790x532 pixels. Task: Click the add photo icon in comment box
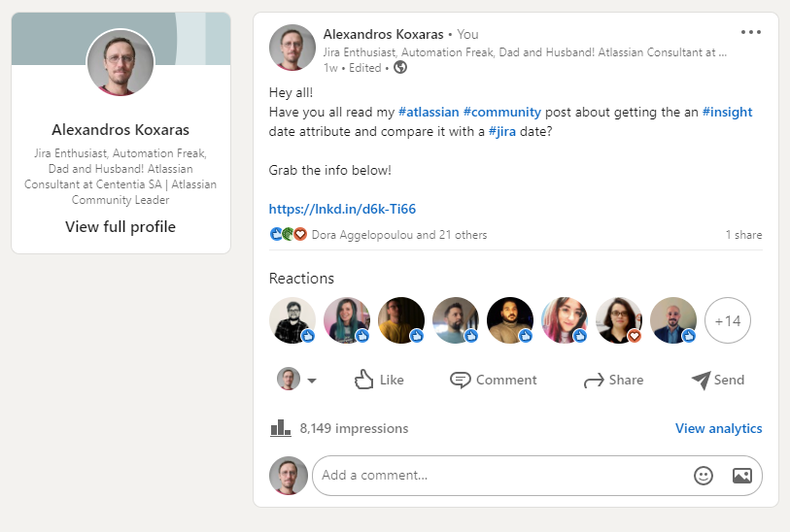(x=741, y=476)
